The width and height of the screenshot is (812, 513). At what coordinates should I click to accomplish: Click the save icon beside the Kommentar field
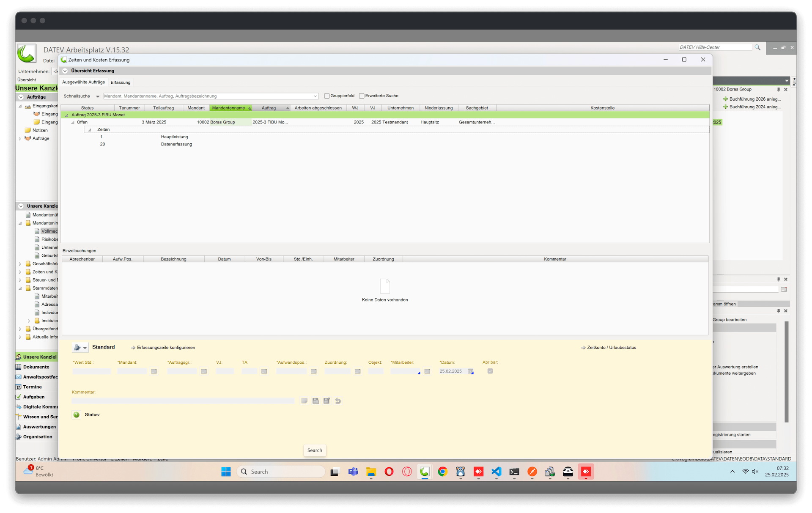pyautogui.click(x=315, y=401)
